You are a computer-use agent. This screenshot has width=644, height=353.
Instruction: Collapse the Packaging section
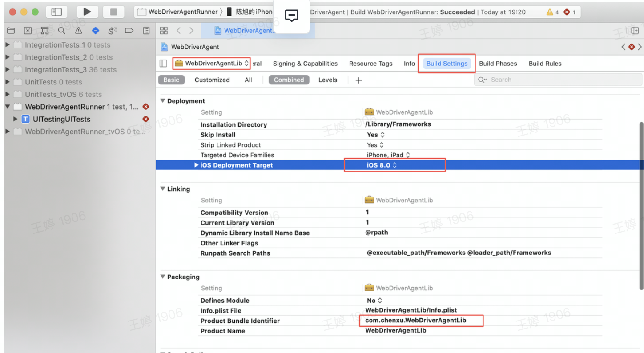click(x=163, y=277)
